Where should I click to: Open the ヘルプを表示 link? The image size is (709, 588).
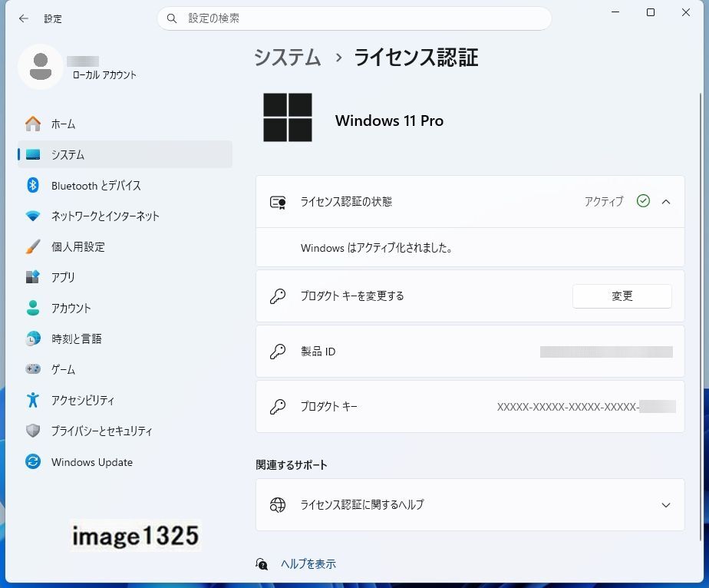(308, 564)
